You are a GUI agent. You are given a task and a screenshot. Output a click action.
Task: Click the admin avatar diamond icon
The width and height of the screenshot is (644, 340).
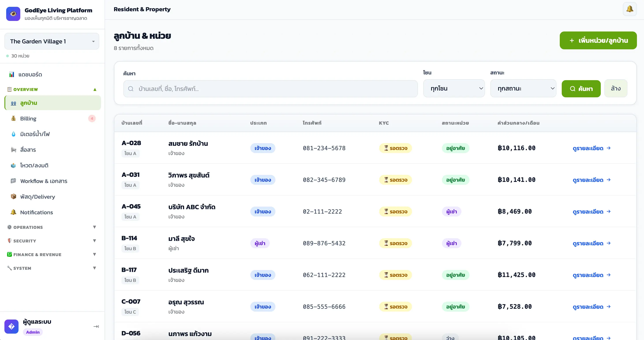11,326
